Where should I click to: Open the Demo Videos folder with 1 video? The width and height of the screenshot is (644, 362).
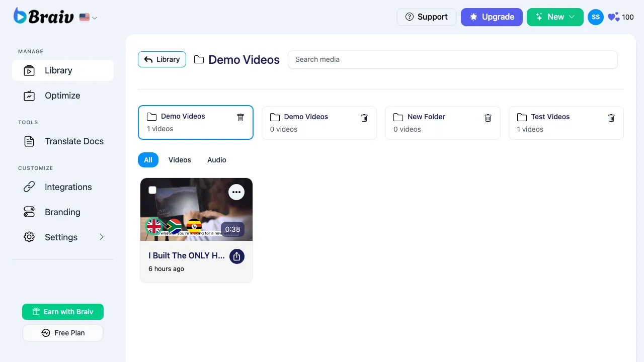pos(195,122)
